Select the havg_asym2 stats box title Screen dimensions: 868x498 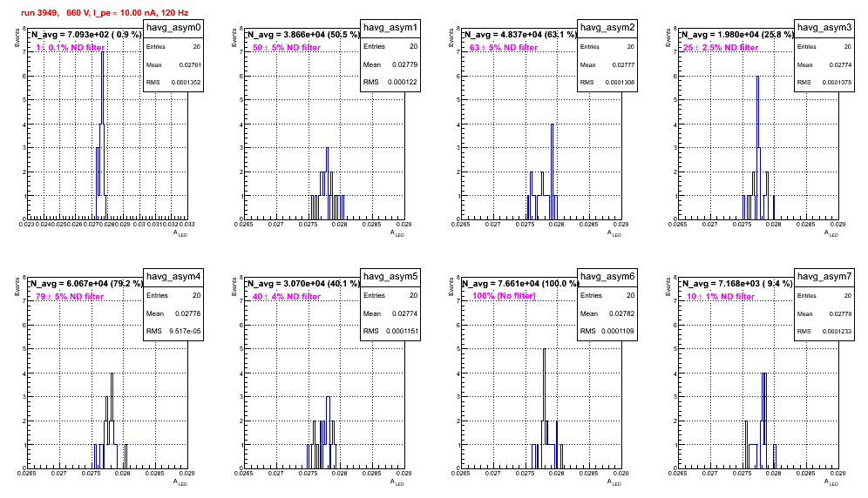point(607,28)
